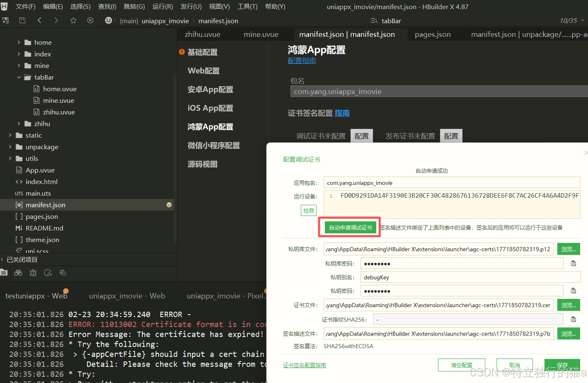
Task: Switch to the zhihu.uvue editor tab
Action: [x=203, y=34]
